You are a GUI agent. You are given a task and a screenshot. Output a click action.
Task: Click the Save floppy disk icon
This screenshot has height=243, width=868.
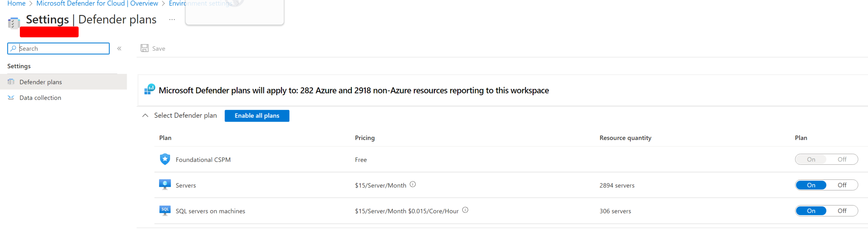click(145, 48)
